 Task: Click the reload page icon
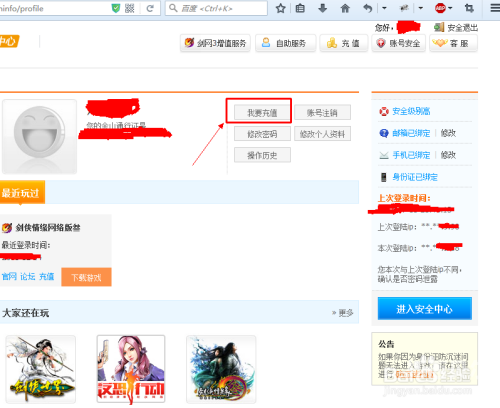coord(150,8)
